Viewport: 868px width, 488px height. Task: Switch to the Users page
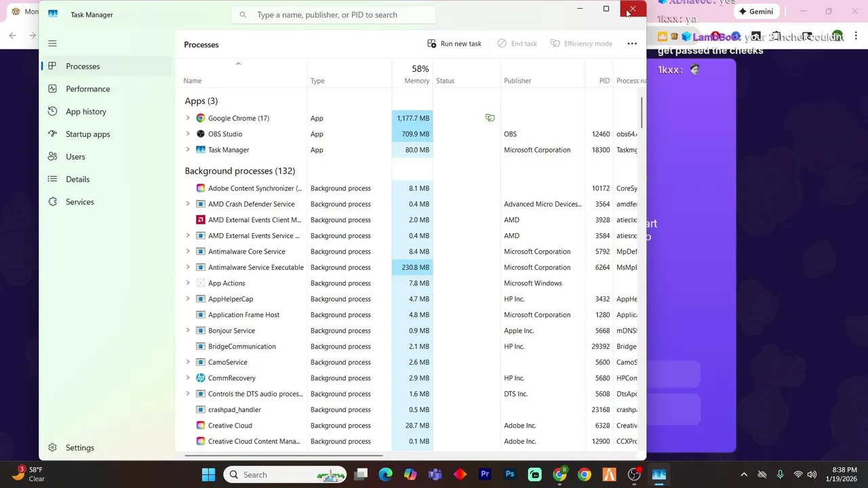click(106, 157)
